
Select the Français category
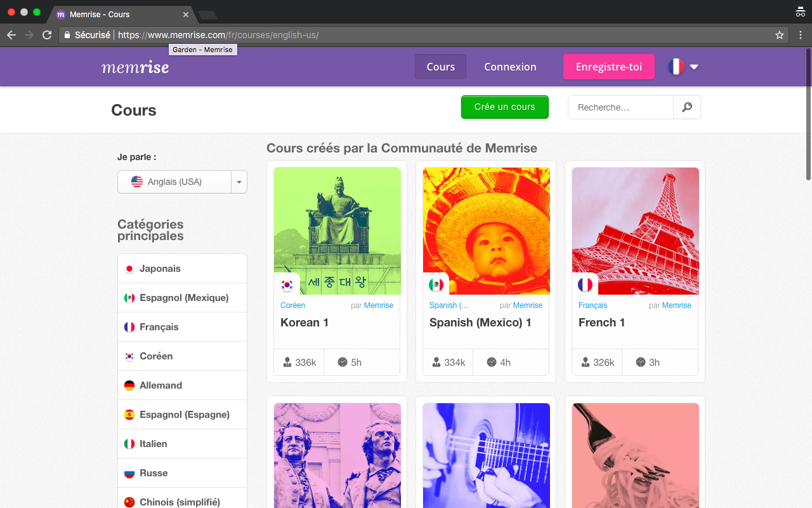(x=182, y=327)
